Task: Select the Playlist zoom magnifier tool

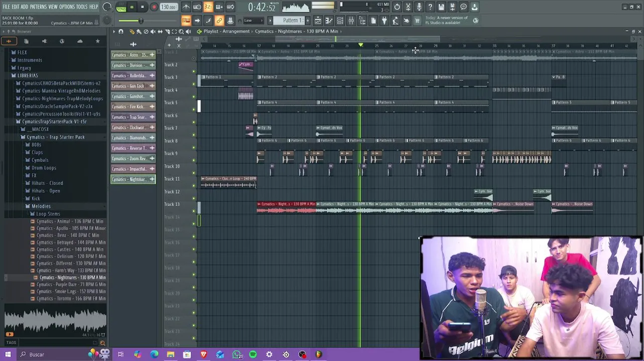Action: pos(181,32)
